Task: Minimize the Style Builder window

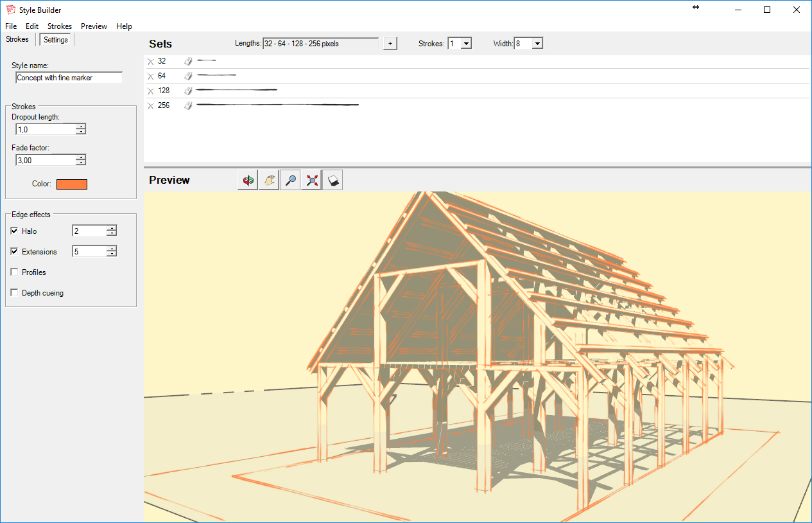Action: tap(738, 10)
